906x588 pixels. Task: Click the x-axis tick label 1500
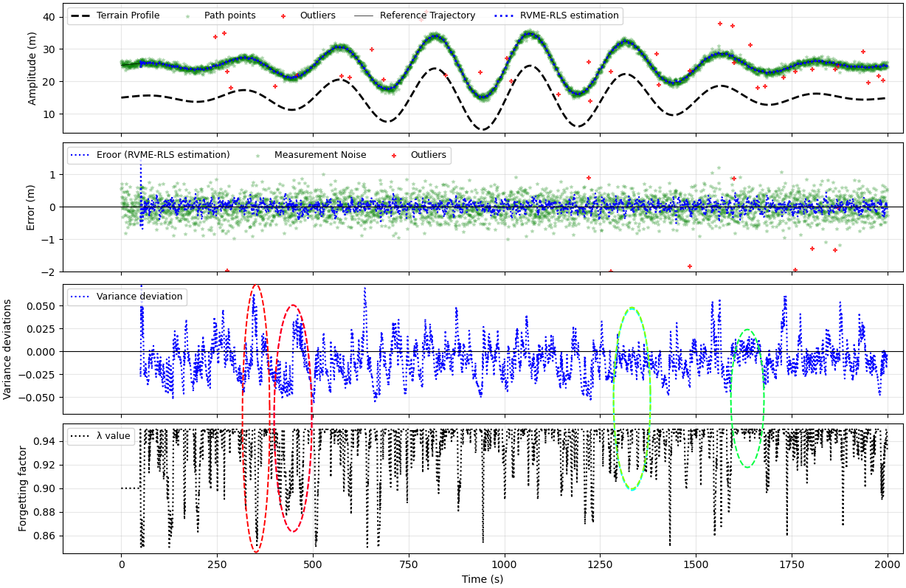[696, 564]
